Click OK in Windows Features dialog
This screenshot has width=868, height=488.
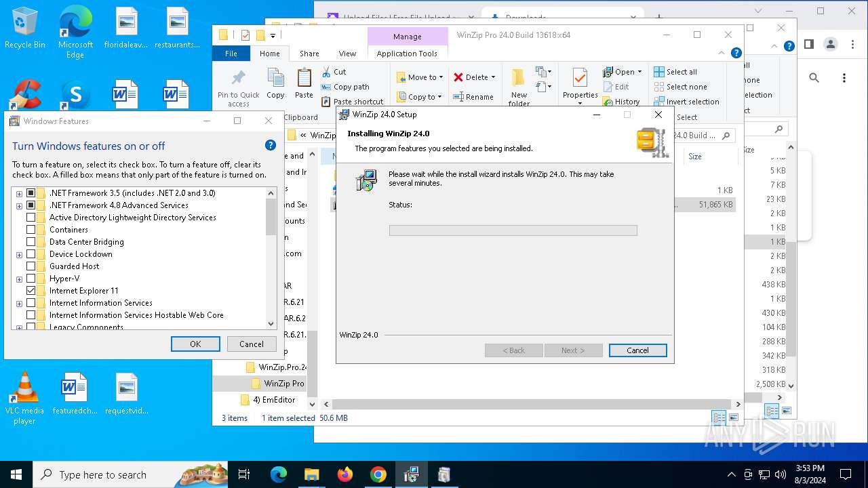pyautogui.click(x=195, y=344)
